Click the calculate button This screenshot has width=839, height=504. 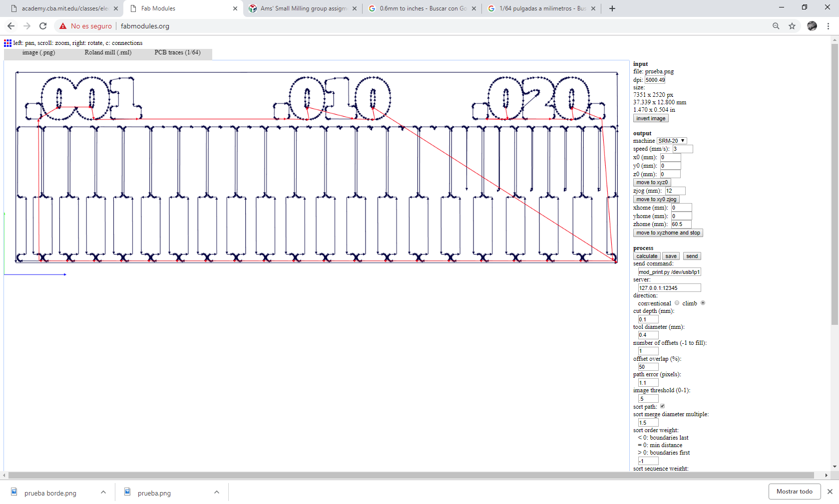point(647,256)
